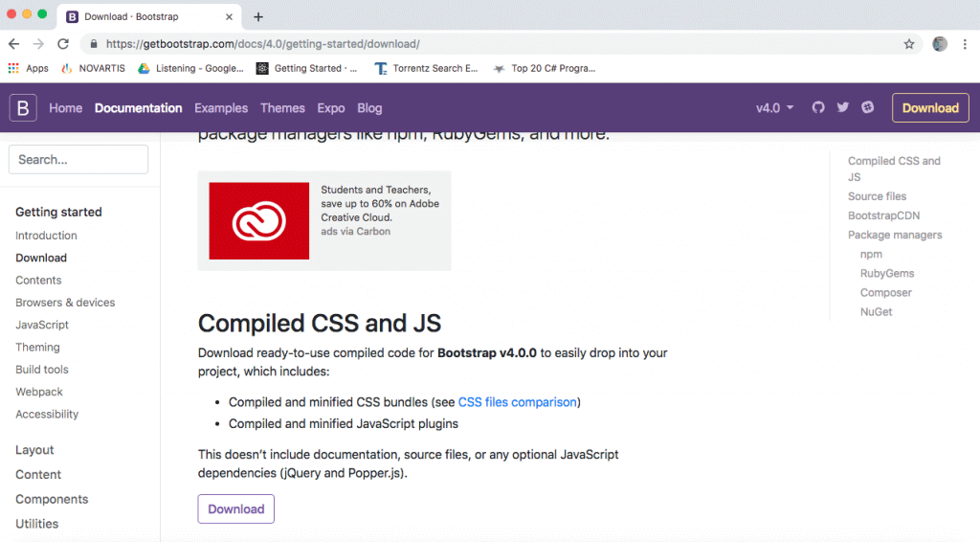Screen dimensions: 980x542
Task: Bookmark this page with the star icon
Action: [909, 44]
